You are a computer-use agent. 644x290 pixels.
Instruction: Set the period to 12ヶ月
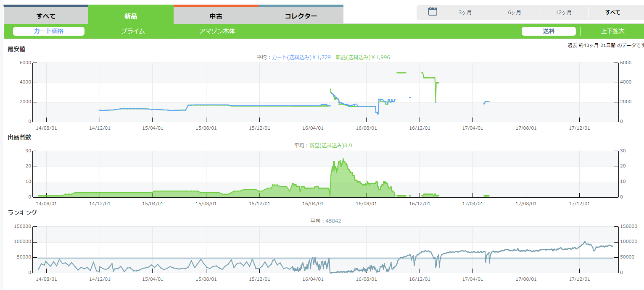563,13
